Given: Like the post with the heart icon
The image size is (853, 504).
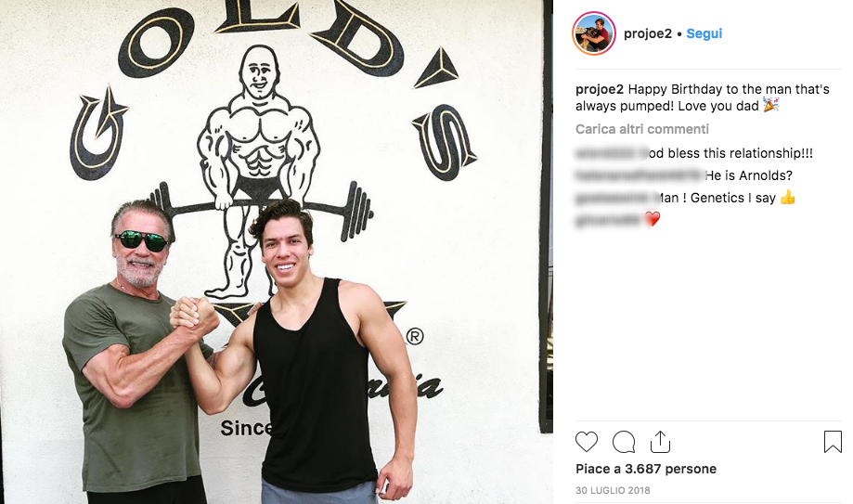Looking at the screenshot, I should (587, 442).
